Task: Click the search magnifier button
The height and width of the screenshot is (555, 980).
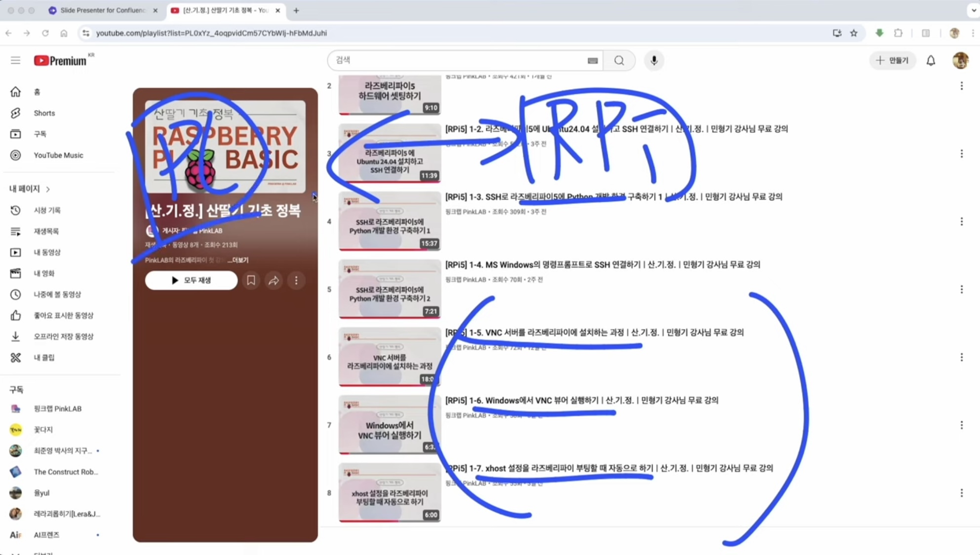Action: (x=619, y=60)
